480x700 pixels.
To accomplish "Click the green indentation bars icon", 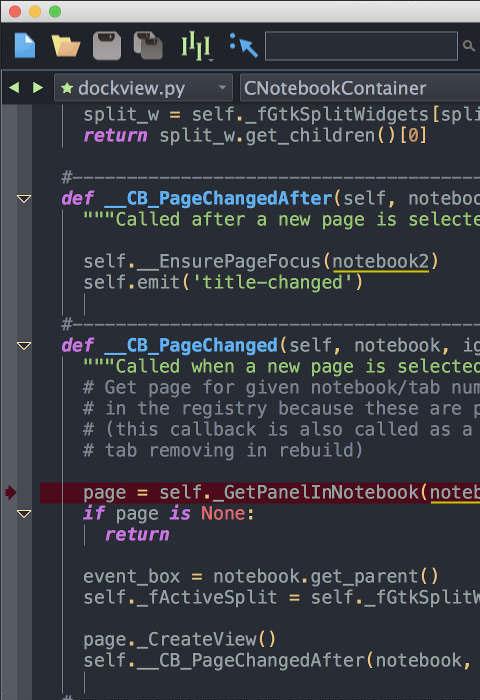I will pyautogui.click(x=196, y=46).
